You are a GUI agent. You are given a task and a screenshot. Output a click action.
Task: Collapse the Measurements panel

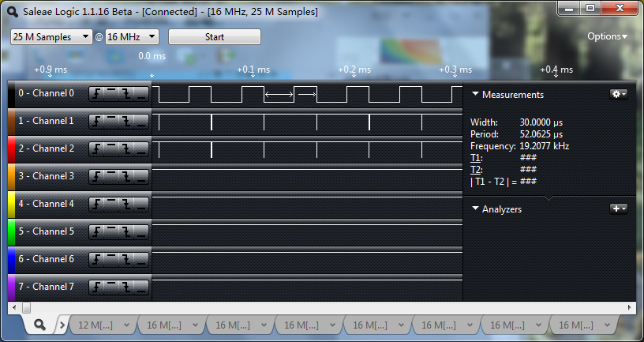(476, 94)
